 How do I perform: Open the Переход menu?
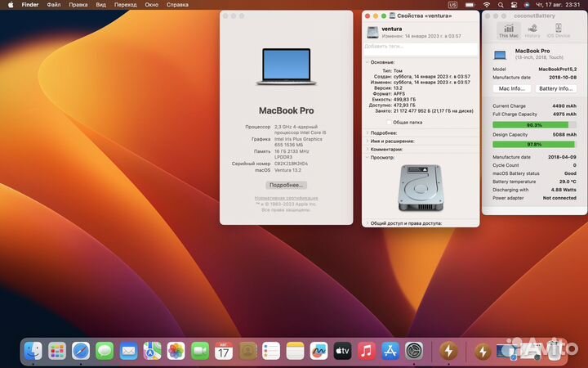click(125, 5)
